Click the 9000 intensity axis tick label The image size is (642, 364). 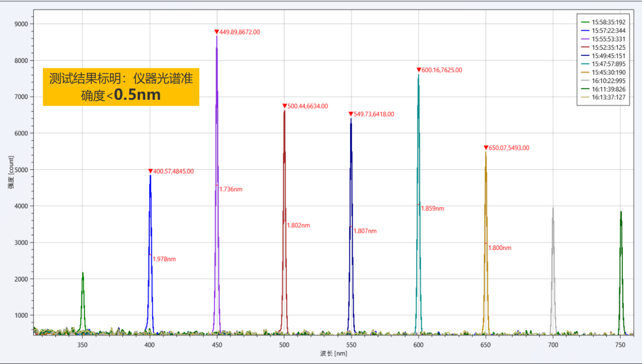pos(21,24)
